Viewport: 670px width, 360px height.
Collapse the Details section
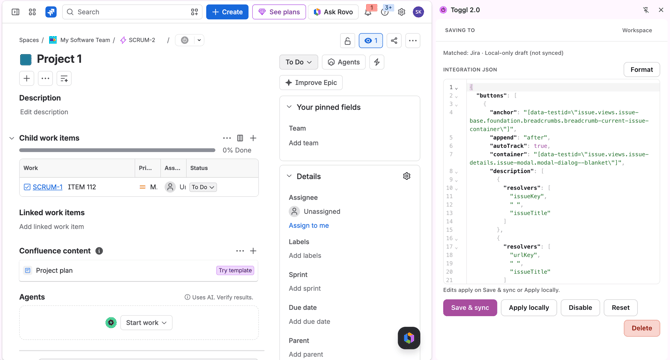point(289,176)
